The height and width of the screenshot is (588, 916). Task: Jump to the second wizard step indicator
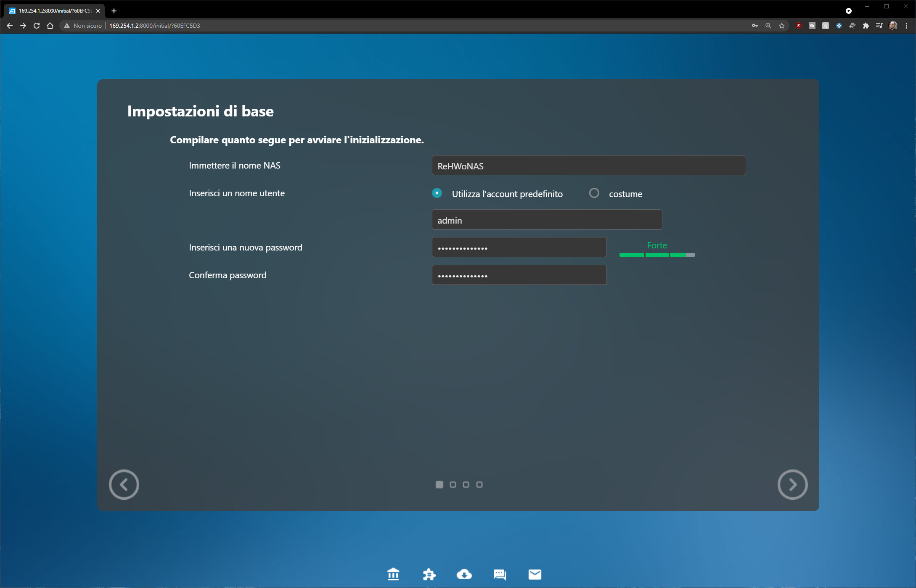pyautogui.click(x=453, y=485)
